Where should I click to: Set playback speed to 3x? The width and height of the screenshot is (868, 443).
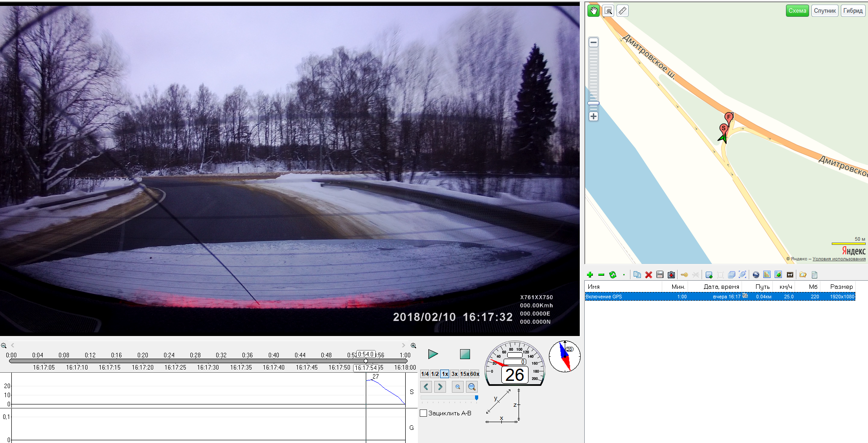click(454, 374)
